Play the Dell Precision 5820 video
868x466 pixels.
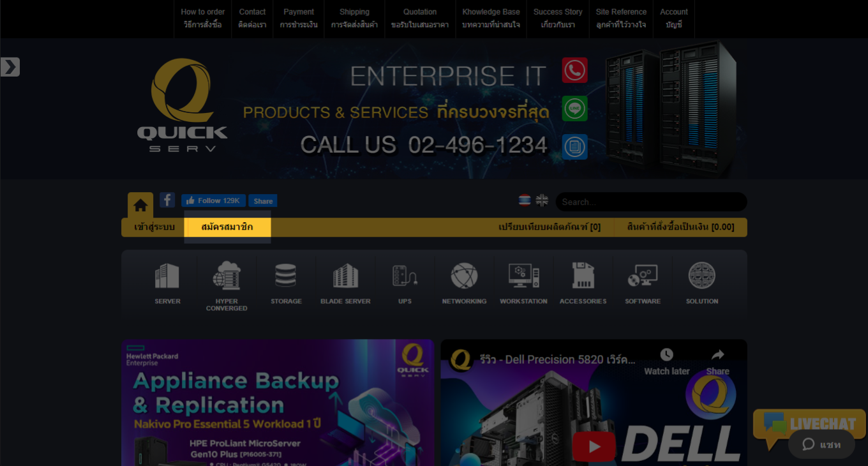click(x=594, y=446)
